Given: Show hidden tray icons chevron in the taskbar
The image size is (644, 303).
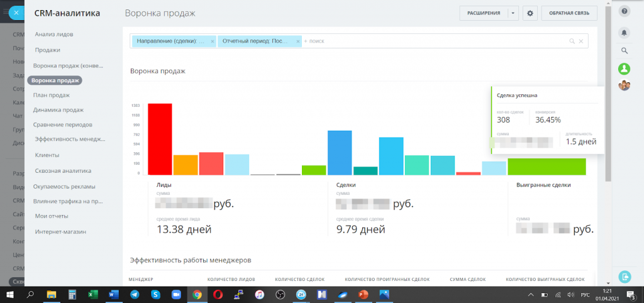Looking at the screenshot, I should click(x=531, y=294).
